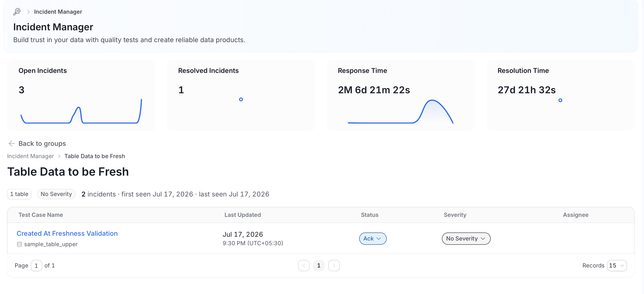Screen dimensions: 644x294
Task: Click the Status column header
Action: pyautogui.click(x=369, y=214)
